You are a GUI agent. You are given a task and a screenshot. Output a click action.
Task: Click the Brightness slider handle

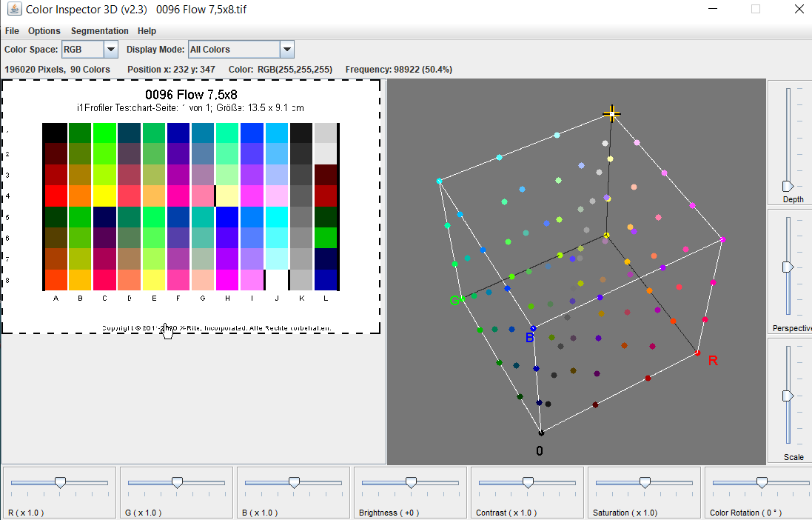point(411,483)
